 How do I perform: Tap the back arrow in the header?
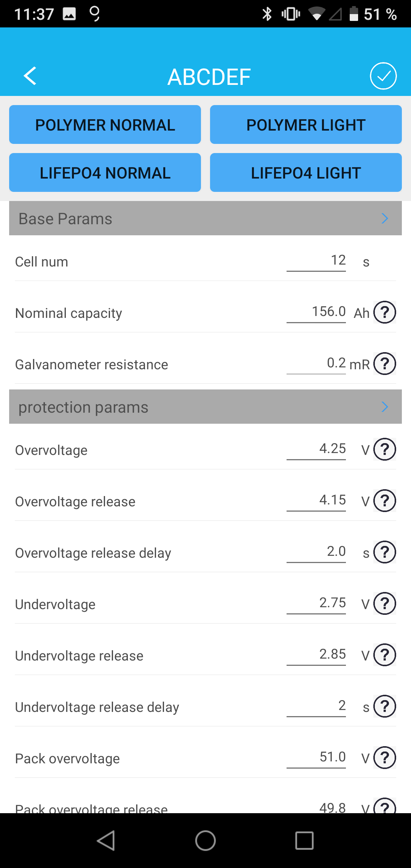[x=30, y=76]
